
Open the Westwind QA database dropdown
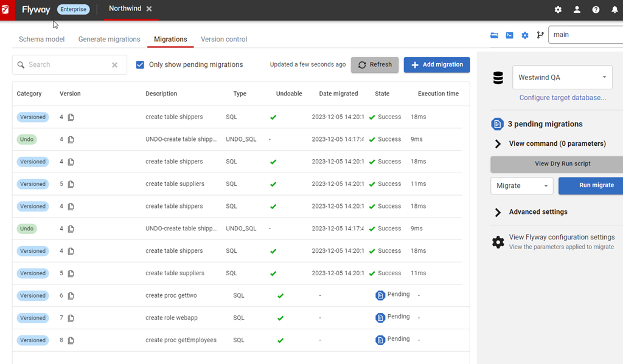click(562, 78)
